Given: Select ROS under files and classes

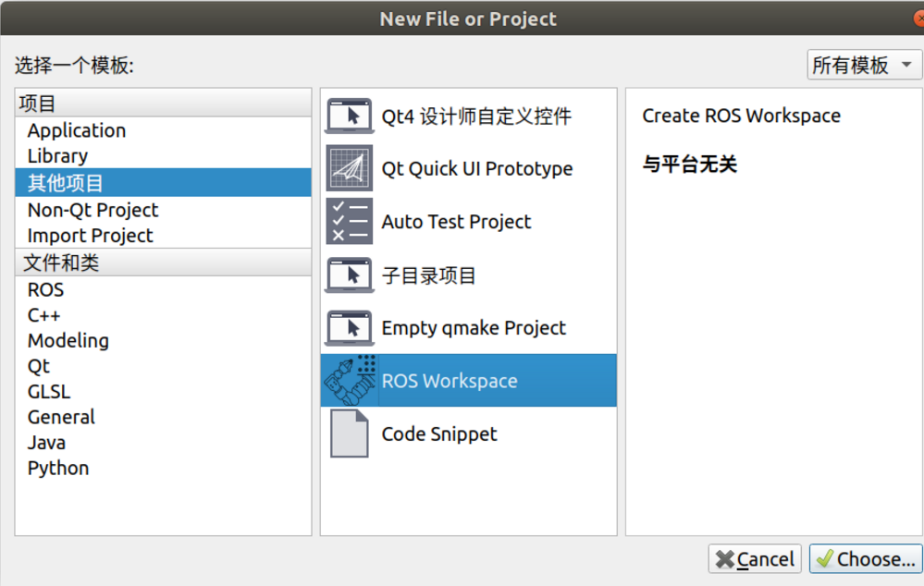Looking at the screenshot, I should (45, 289).
